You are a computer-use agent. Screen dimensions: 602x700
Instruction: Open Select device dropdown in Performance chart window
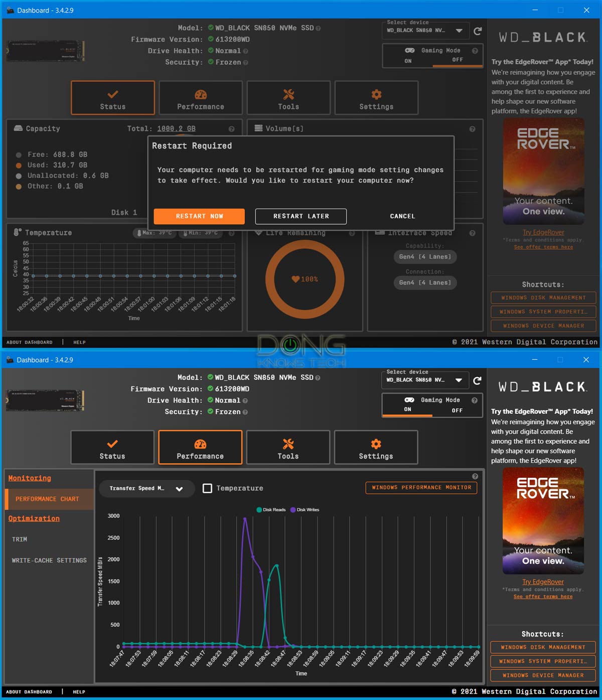click(425, 380)
